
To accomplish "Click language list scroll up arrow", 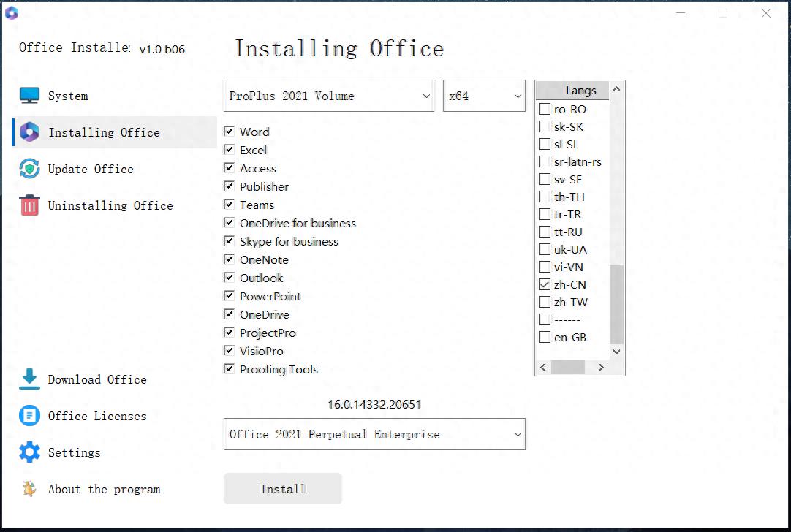I will point(616,89).
